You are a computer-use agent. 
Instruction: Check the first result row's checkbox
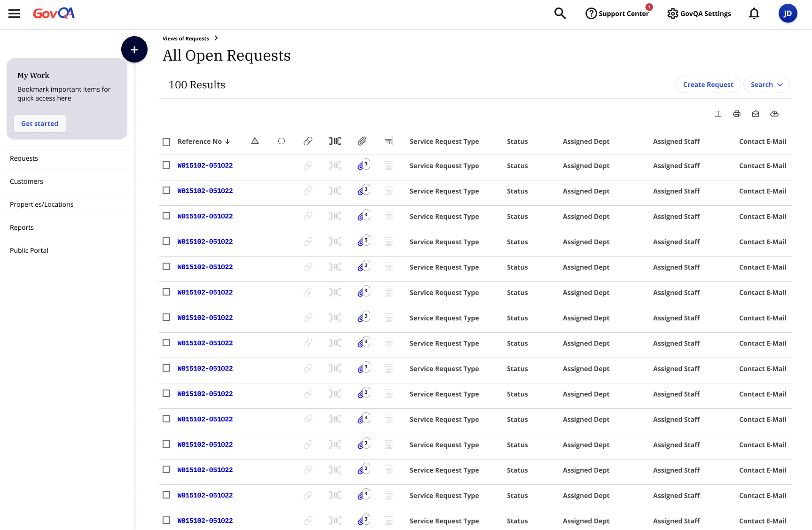click(x=166, y=165)
